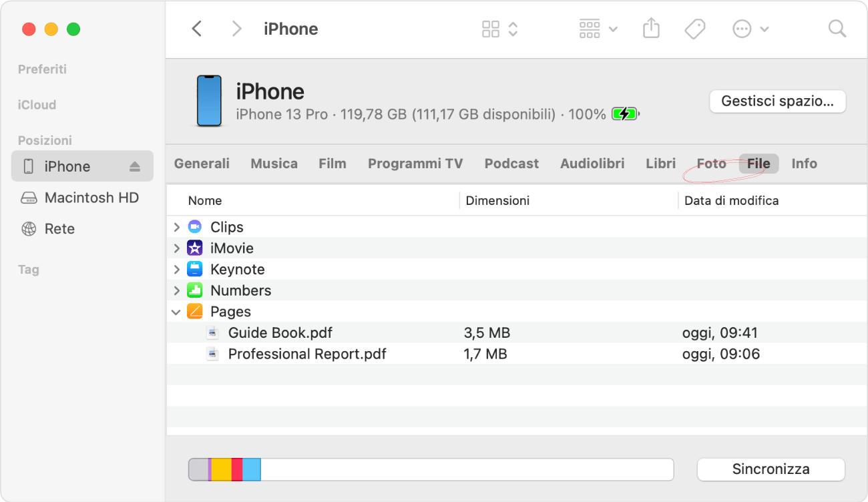
Task: Select Macintosh HD in the sidebar
Action: (80, 198)
